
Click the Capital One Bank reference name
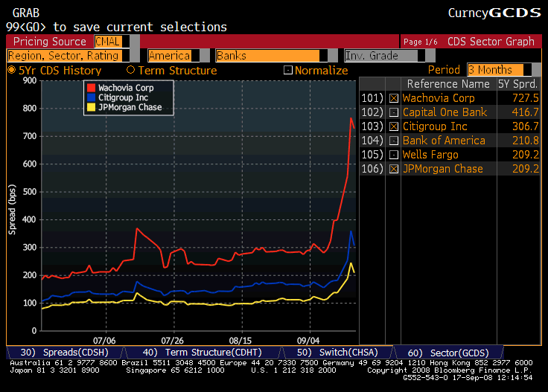click(x=445, y=112)
